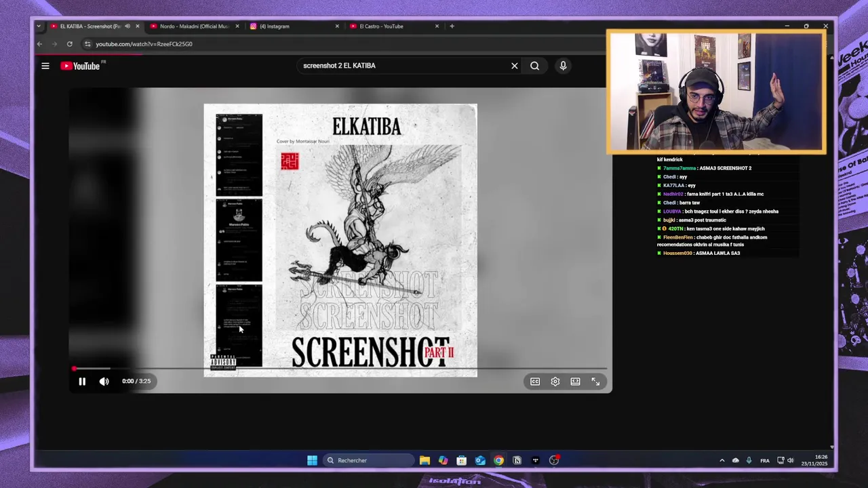This screenshot has height=488, width=868.
Task: Mute the video with the speaker icon
Action: coord(104,382)
